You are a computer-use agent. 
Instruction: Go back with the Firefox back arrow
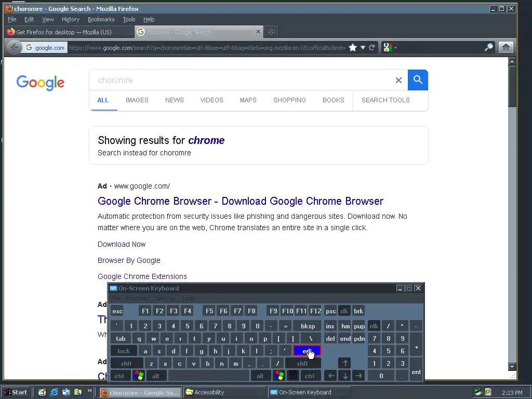click(x=14, y=47)
